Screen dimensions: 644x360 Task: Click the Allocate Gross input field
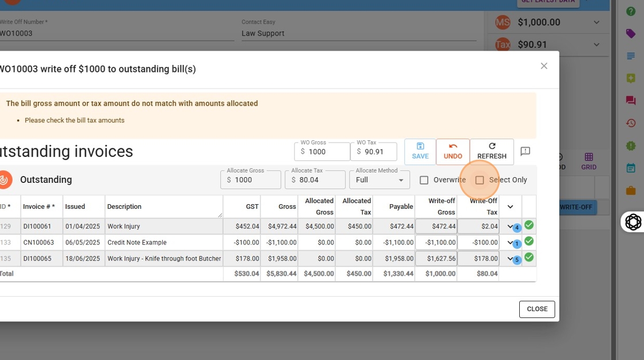[251, 179]
